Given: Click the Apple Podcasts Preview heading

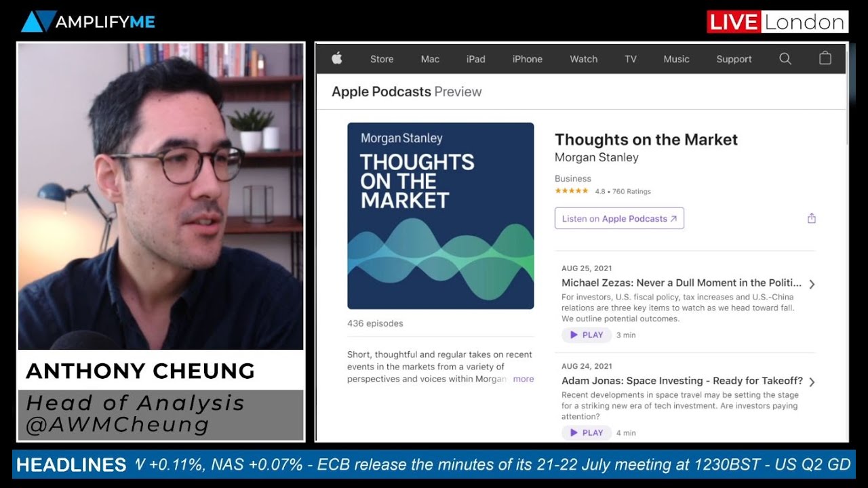Looking at the screenshot, I should pos(407,91).
